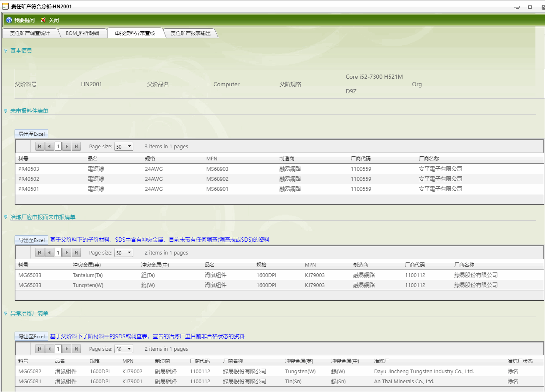Go to next page in 异常冶炼厂清单 pager
Image resolution: width=545 pixels, height=392 pixels.
67,349
